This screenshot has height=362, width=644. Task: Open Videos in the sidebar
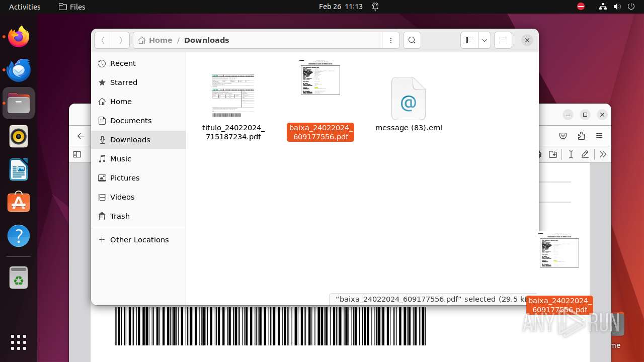[138, 197]
